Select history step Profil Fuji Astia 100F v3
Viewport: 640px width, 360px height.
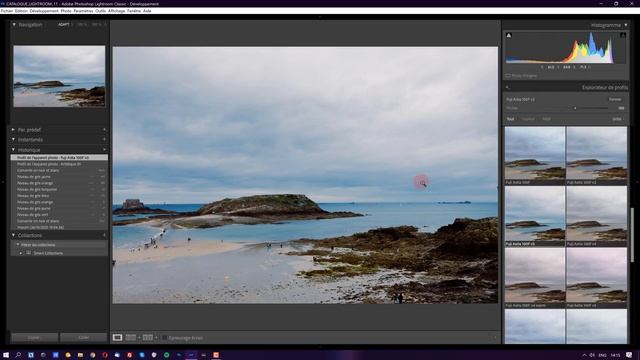(x=59, y=158)
